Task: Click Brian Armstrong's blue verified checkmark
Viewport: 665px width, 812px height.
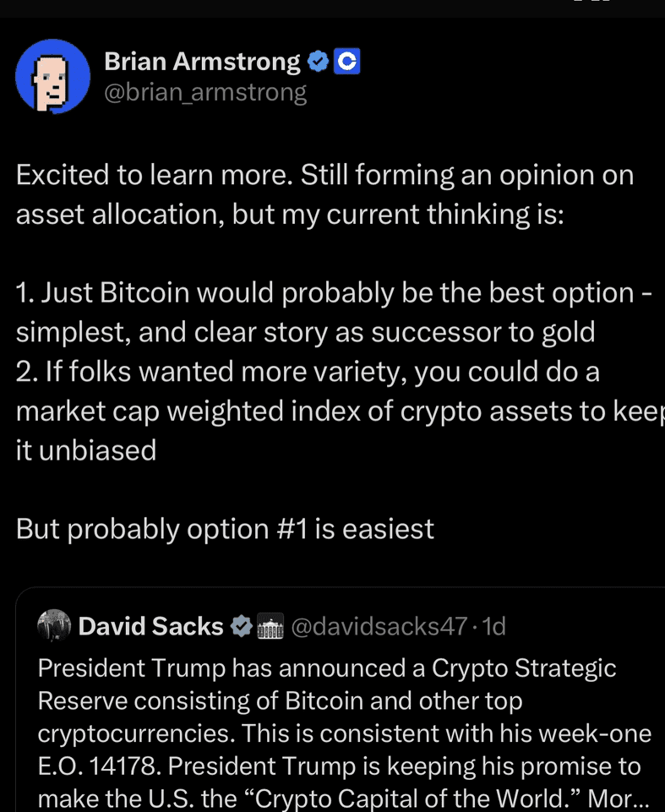Action: [318, 61]
